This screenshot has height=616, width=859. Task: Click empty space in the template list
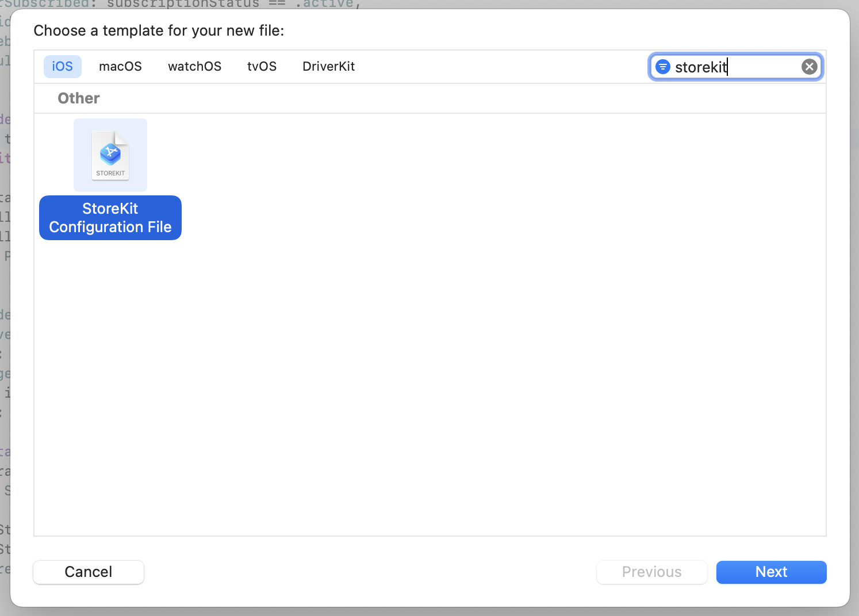pyautogui.click(x=460, y=345)
